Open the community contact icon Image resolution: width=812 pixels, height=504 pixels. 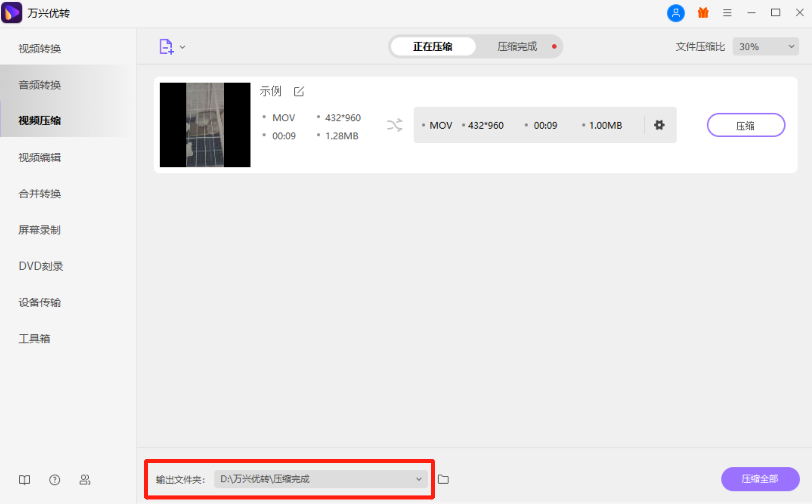coord(85,480)
